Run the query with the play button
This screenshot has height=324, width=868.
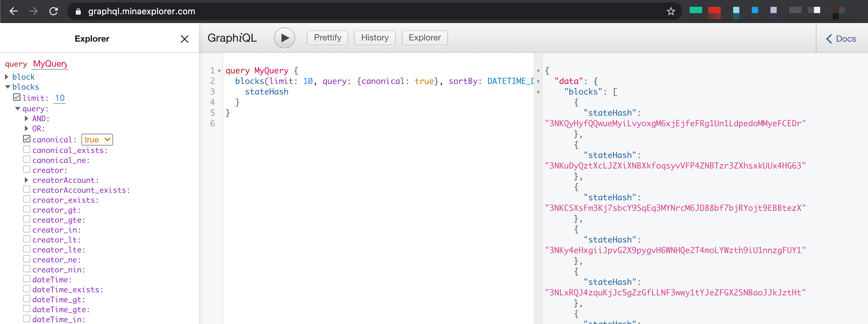click(284, 38)
